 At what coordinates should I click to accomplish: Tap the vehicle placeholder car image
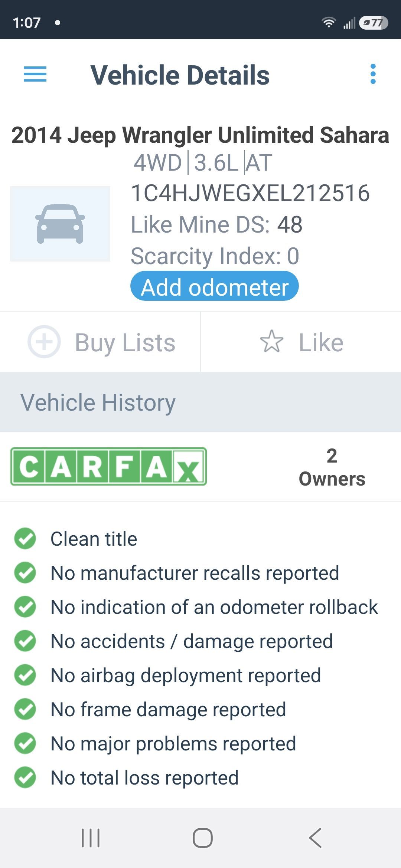coord(60,224)
